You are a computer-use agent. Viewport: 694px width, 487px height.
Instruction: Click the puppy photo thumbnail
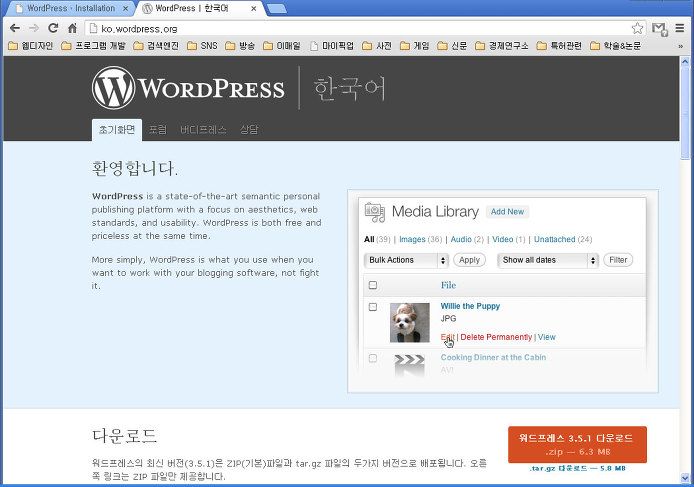(409, 323)
